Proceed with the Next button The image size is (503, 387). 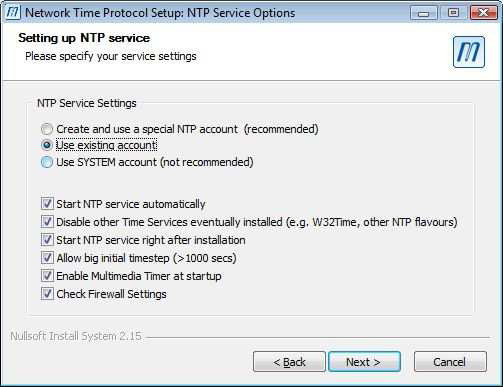[364, 362]
